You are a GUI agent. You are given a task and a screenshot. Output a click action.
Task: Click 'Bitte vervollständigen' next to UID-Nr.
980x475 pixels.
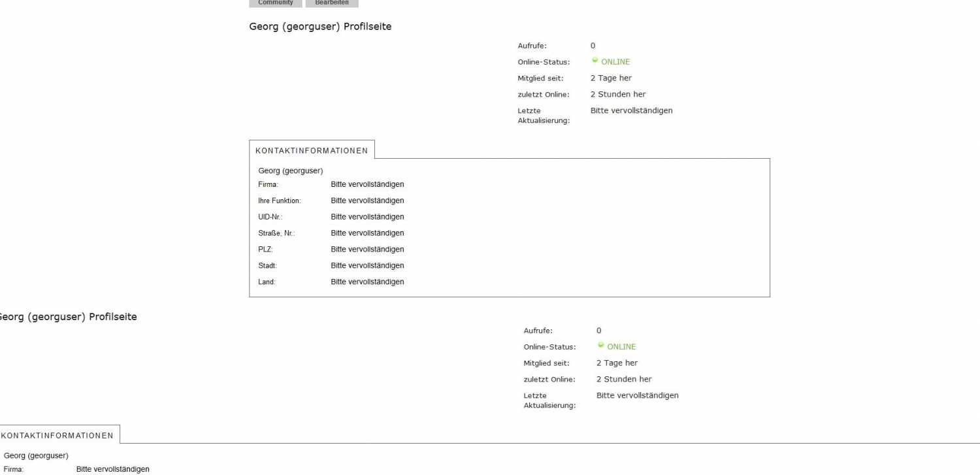tap(367, 217)
